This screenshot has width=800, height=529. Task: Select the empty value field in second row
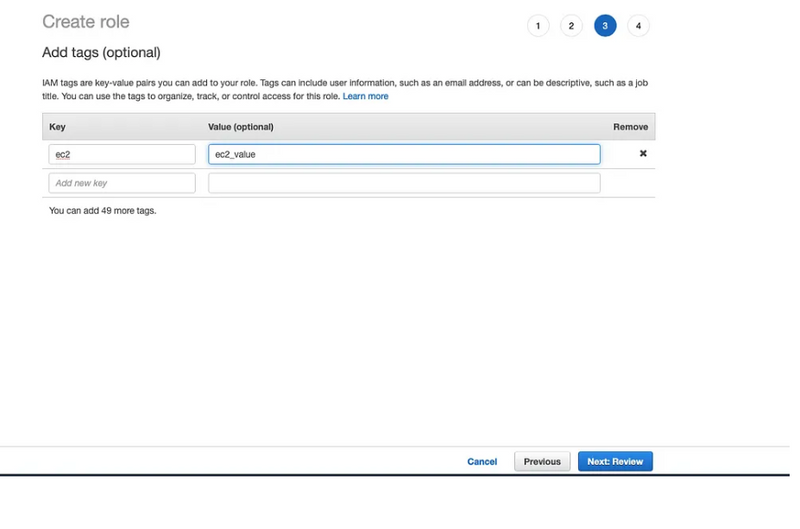click(404, 183)
